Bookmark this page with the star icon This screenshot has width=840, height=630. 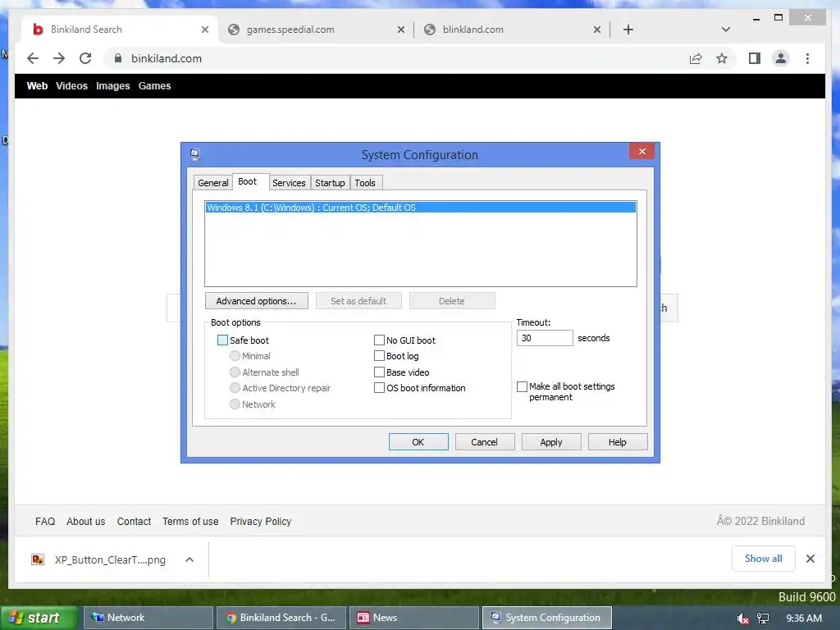pos(722,58)
